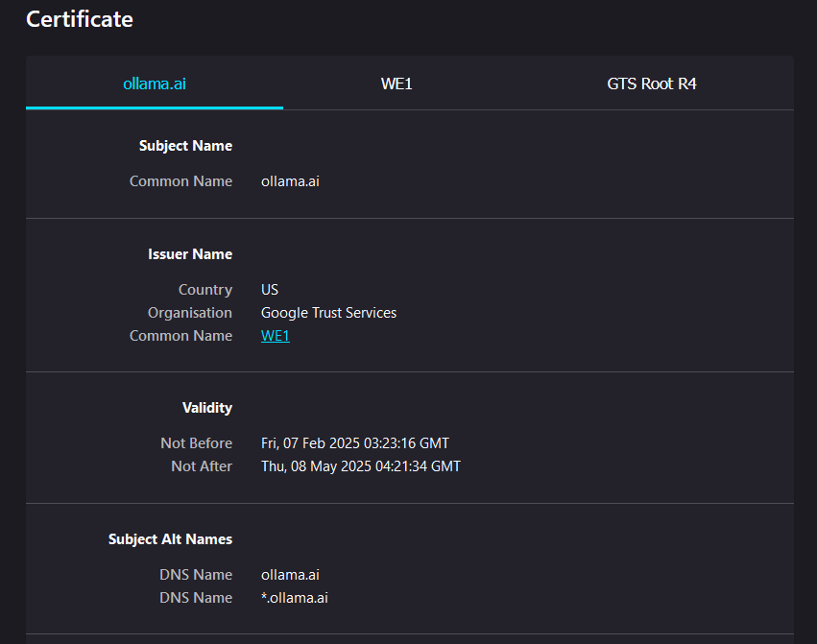Select the Subject Alt Names heading
Screen dimensions: 817x644
click(x=170, y=539)
